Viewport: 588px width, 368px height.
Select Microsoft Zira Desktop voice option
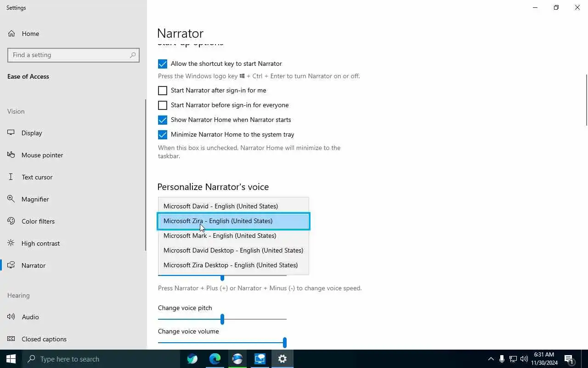(233, 265)
